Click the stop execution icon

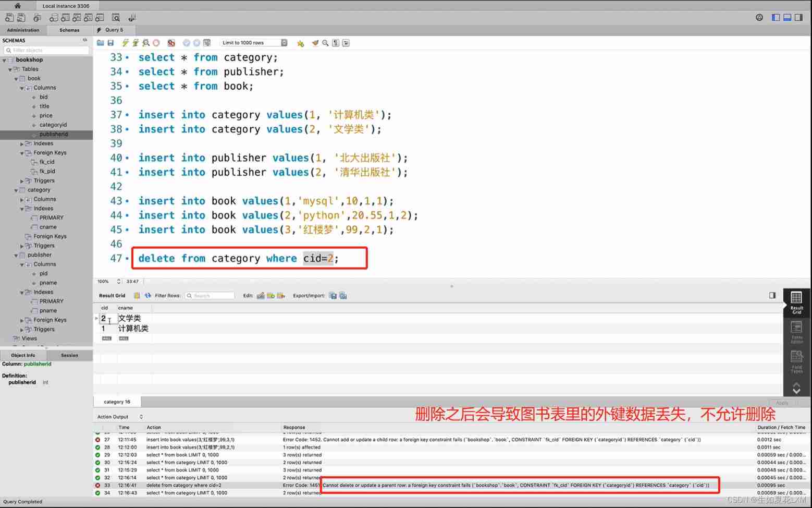pos(156,43)
